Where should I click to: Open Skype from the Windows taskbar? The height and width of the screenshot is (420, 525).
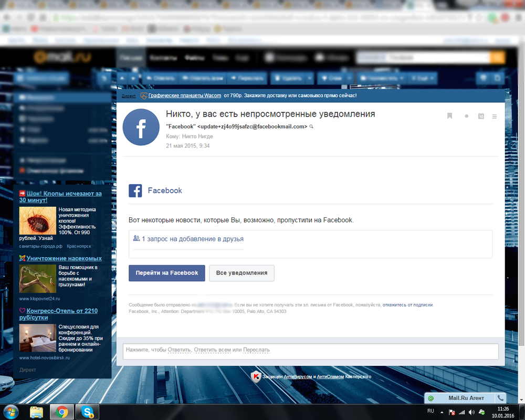click(x=87, y=412)
